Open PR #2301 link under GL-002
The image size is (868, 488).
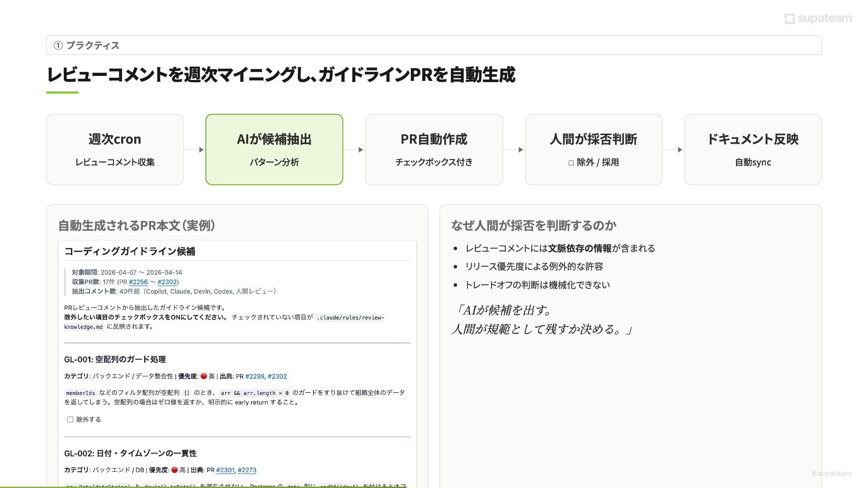[x=225, y=470]
